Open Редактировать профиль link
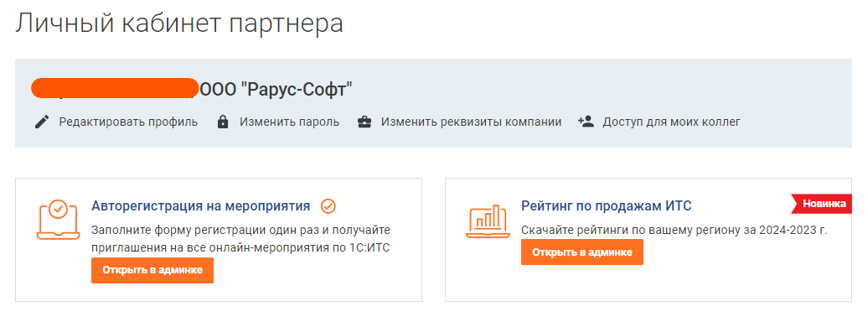Image resolution: width=868 pixels, height=317 pixels. [x=128, y=122]
